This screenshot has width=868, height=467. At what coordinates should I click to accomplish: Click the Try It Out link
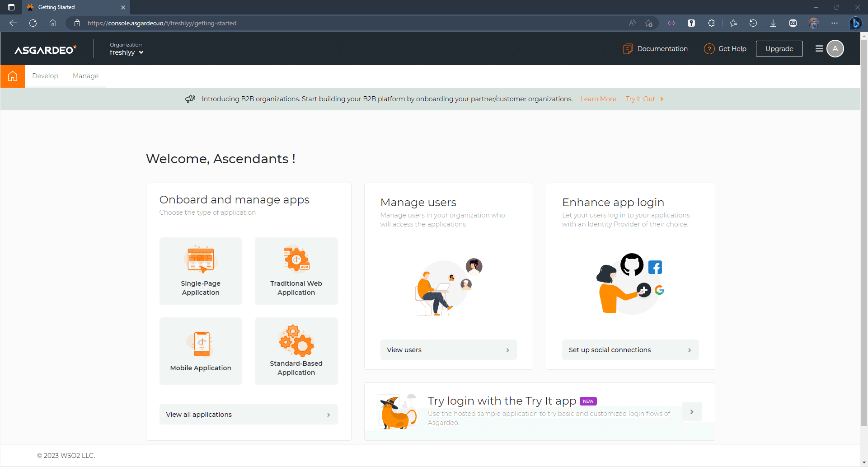tap(640, 99)
